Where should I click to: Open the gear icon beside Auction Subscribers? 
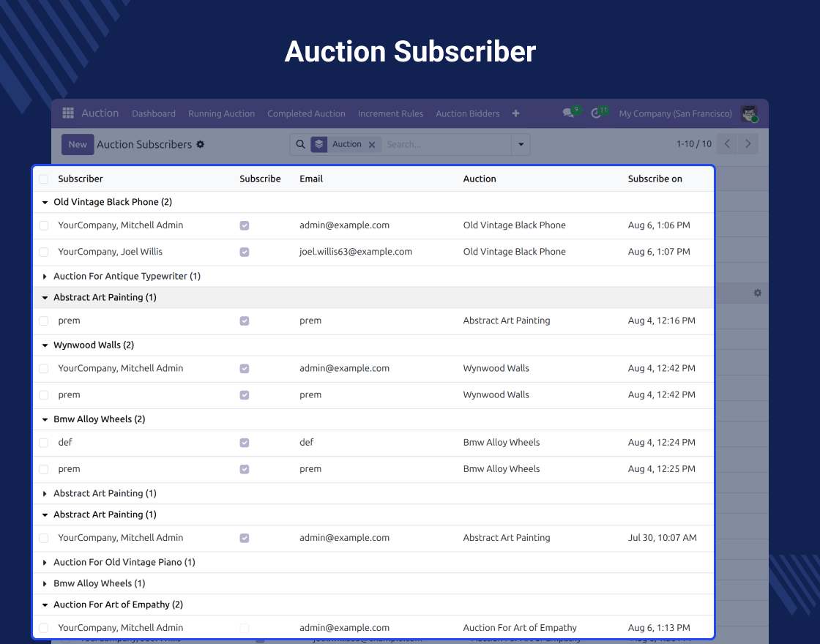pos(201,144)
